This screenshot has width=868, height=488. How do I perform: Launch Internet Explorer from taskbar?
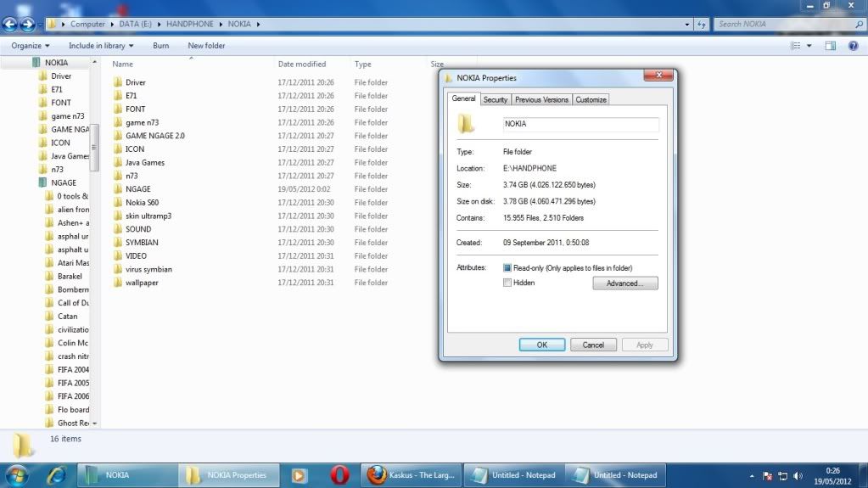[56, 475]
